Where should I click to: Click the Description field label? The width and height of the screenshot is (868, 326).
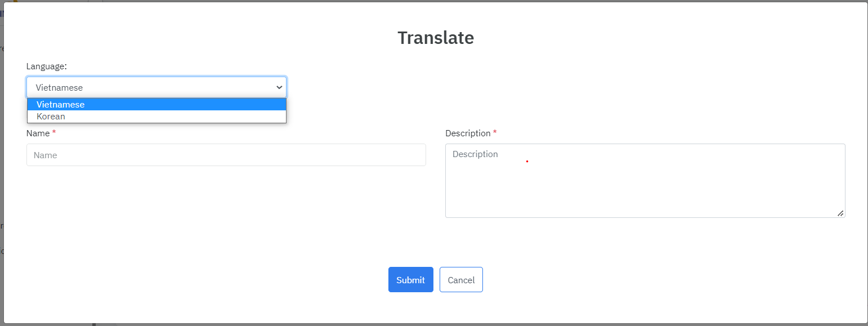[x=468, y=133]
